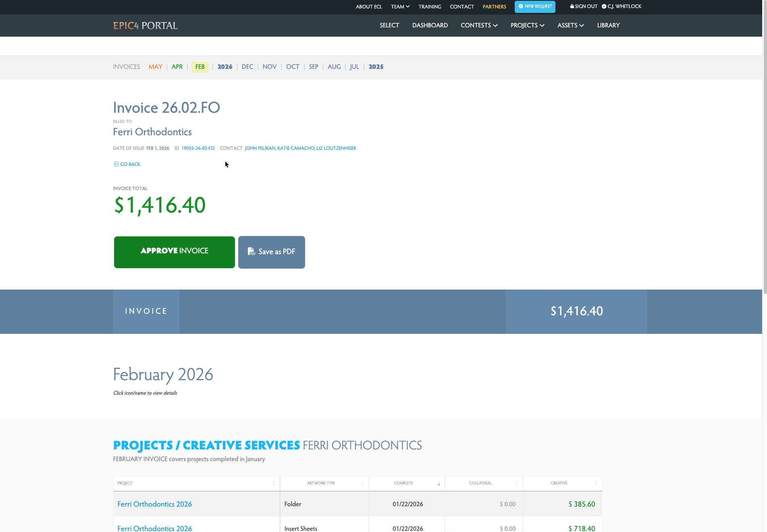Sort table by Complete column arrows
This screenshot has width=767, height=532.
439,483
